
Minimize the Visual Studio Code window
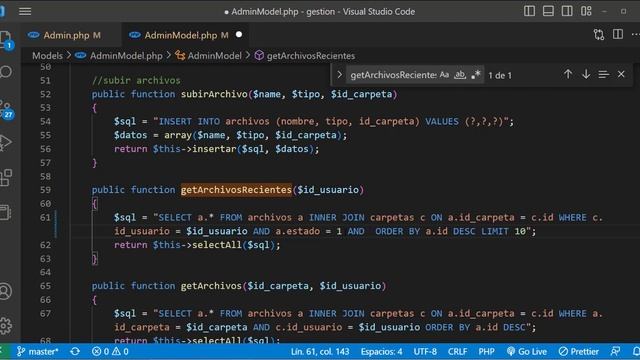pos(604,11)
